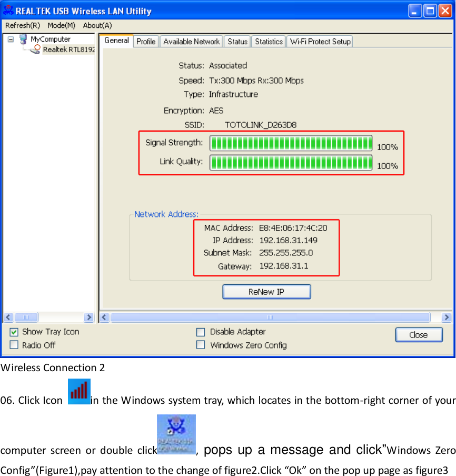This screenshot has width=456, height=476.
Task: Click the Subnet Mask value 255.255.255.0
Action: point(286,253)
